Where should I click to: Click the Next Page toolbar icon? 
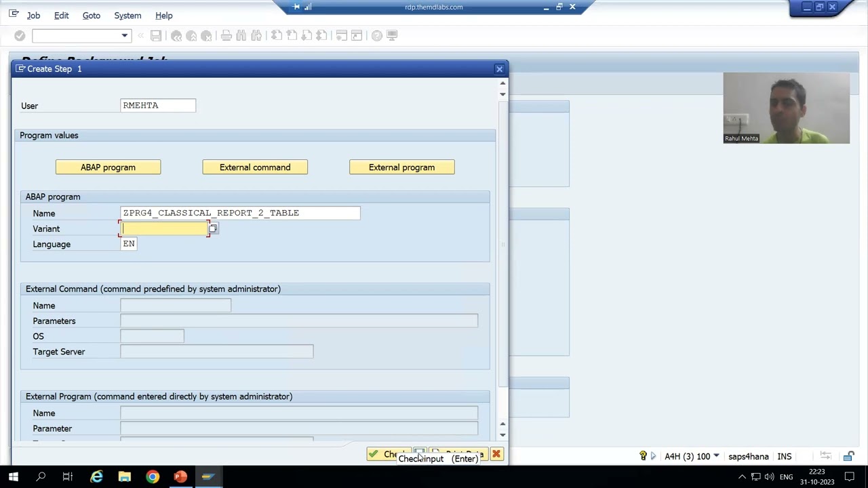point(307,35)
